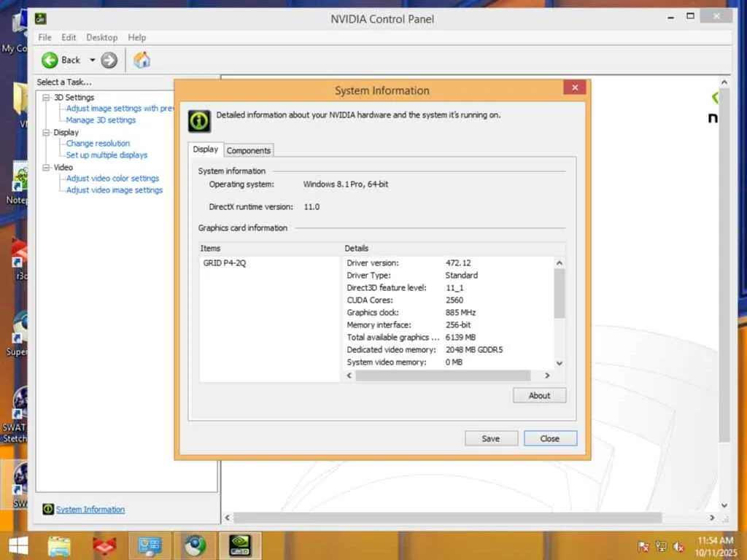Click the Details list scroll down arrow
The height and width of the screenshot is (560, 747).
[x=560, y=363]
